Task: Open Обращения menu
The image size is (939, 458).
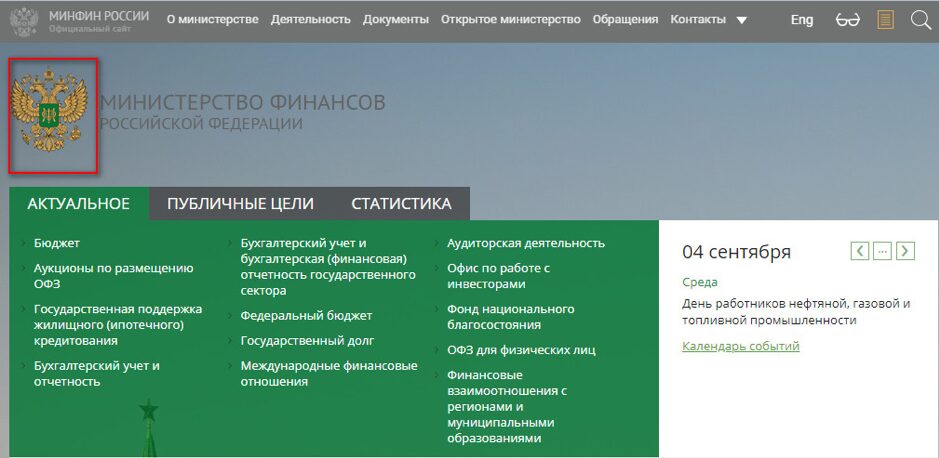Action: [625, 20]
